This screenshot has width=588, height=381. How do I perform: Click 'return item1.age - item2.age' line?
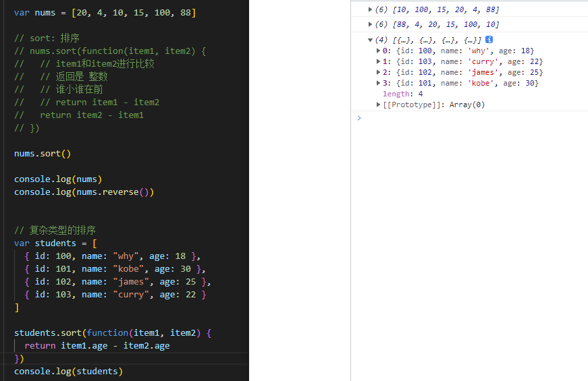click(x=97, y=346)
